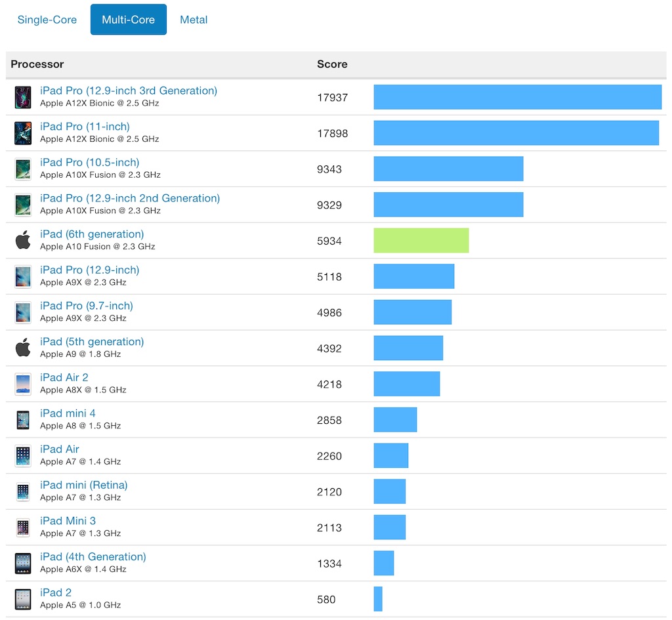Click the iPad 2 device thumbnail

(23, 600)
